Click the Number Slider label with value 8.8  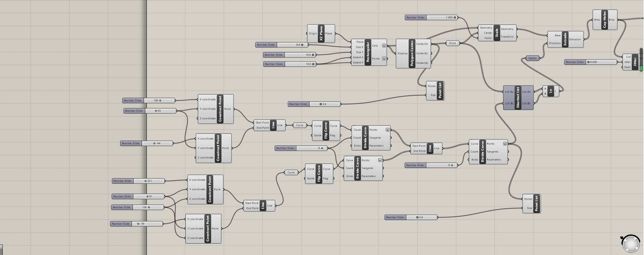pyautogui.click(x=266, y=45)
